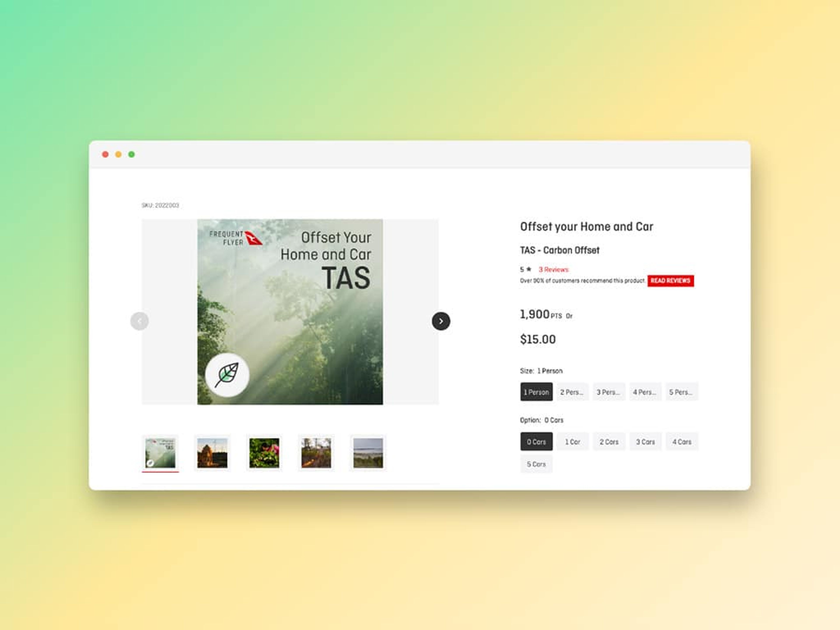Click the red macOS close dot
The width and height of the screenshot is (840, 630).
point(106,154)
